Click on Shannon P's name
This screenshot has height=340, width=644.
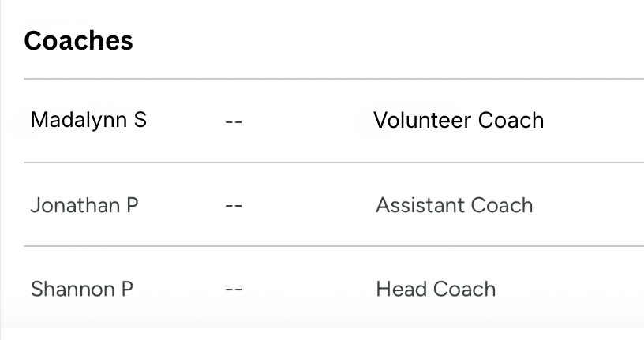81,290
